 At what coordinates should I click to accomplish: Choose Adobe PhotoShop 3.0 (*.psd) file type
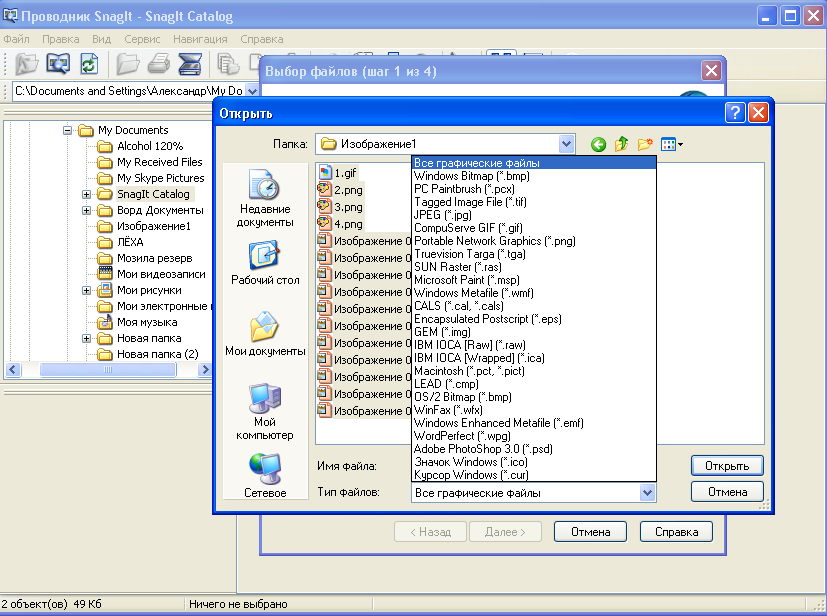pyautogui.click(x=534, y=449)
